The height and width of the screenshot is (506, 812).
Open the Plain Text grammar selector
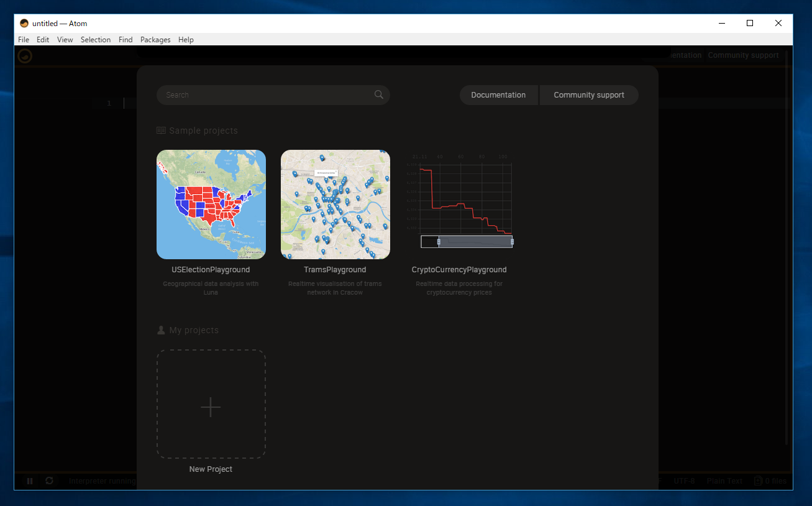pyautogui.click(x=724, y=481)
